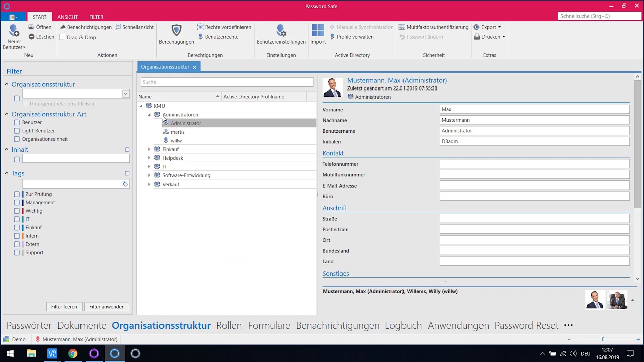Open the Drucken dropdown

coord(490,37)
